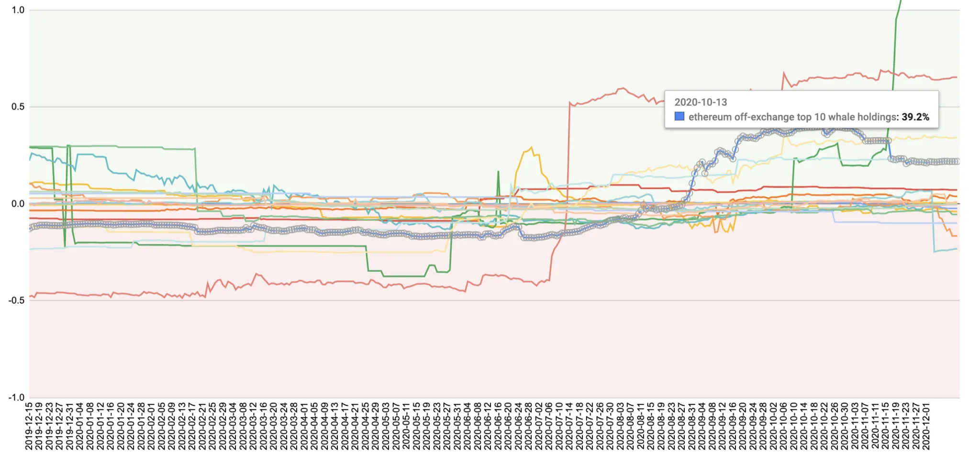
Task: Click the 0.0 y-axis label
Action: 18,204
